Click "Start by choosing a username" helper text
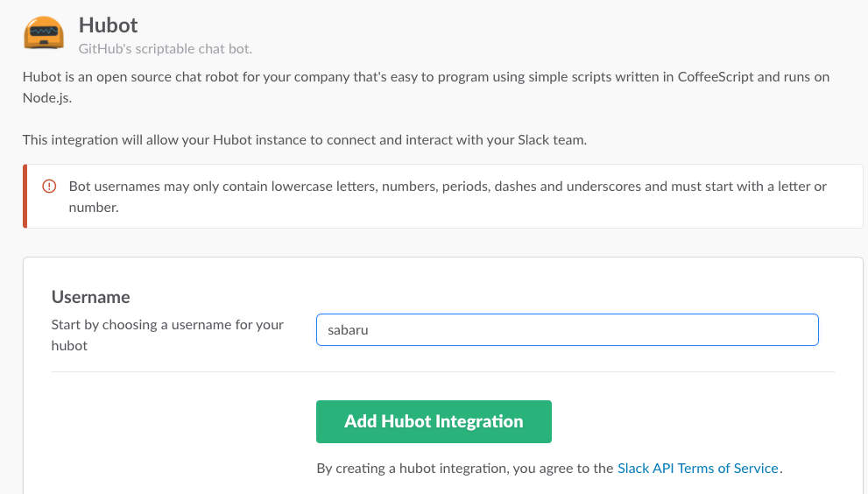Image resolution: width=868 pixels, height=494 pixels. click(x=167, y=324)
